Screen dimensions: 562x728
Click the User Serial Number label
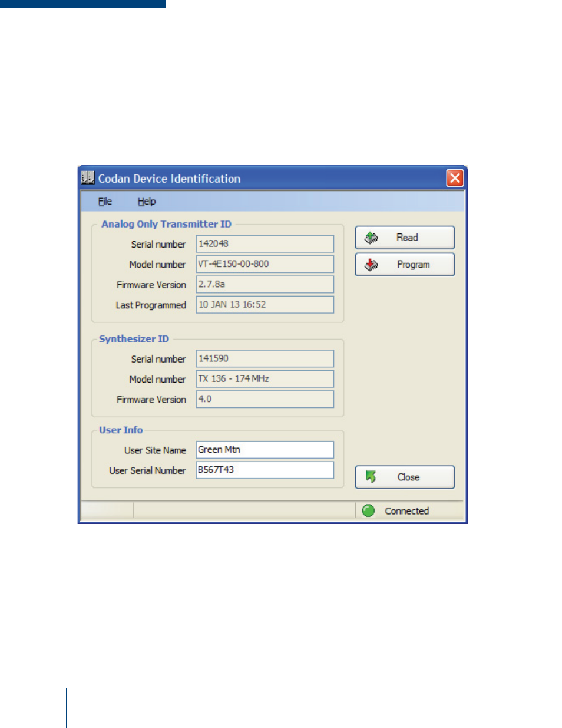click(147, 470)
